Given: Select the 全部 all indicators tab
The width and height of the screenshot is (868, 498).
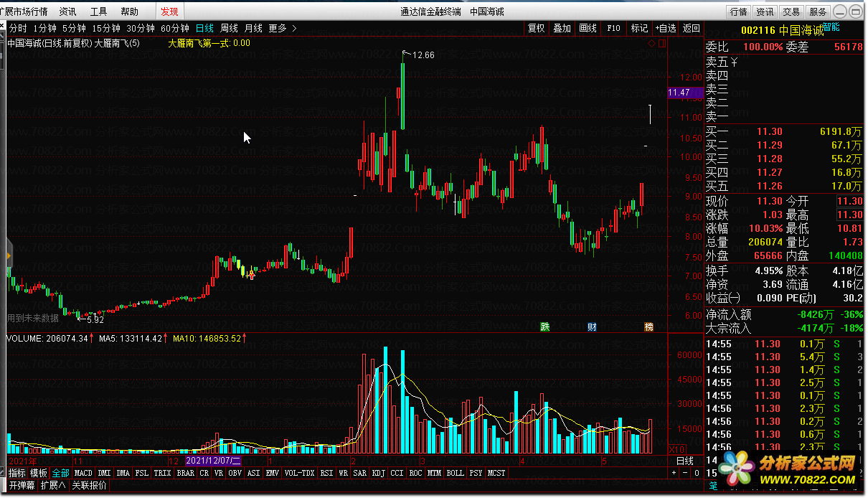Looking at the screenshot, I should pyautogui.click(x=61, y=473).
